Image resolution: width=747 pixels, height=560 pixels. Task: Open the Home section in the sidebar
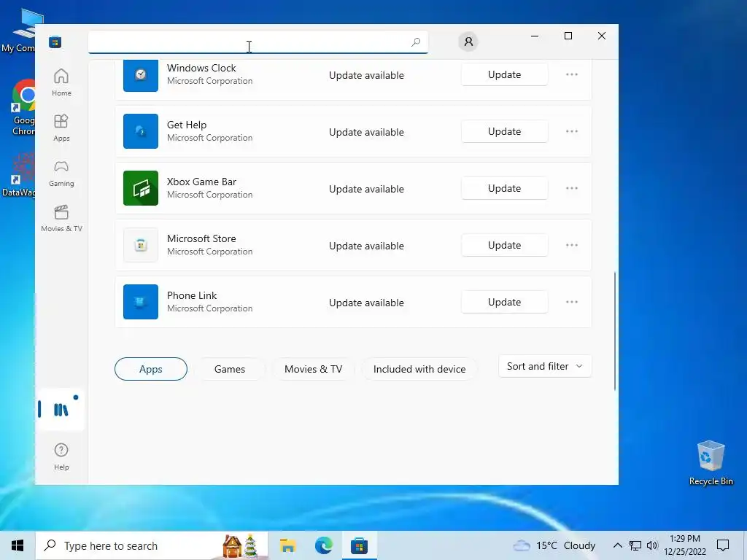[61, 82]
